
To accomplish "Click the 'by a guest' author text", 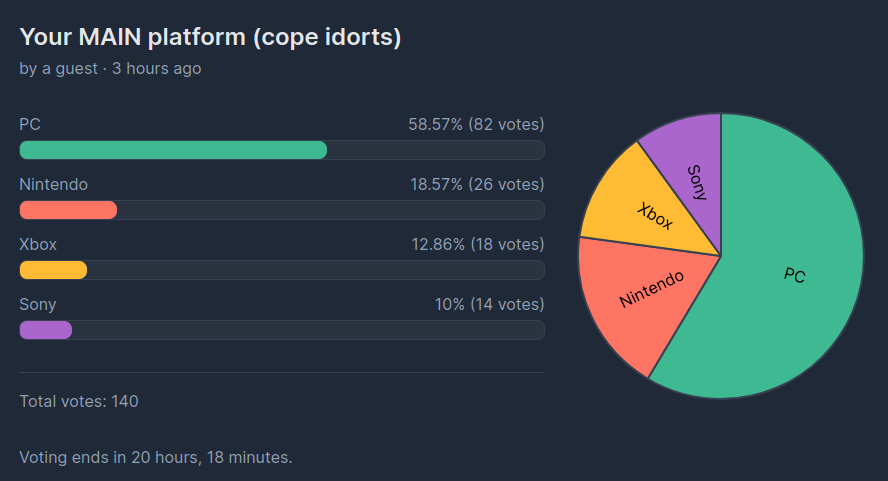I will (x=58, y=69).
